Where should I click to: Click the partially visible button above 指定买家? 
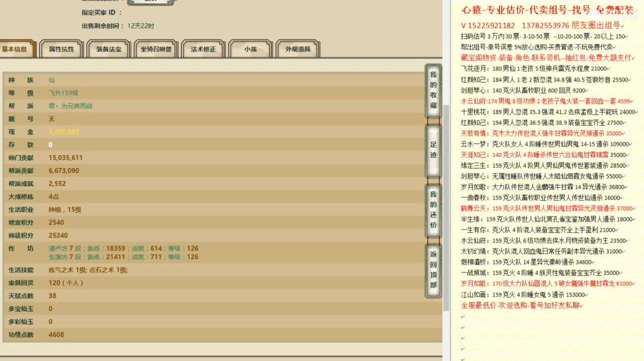(x=150, y=2)
